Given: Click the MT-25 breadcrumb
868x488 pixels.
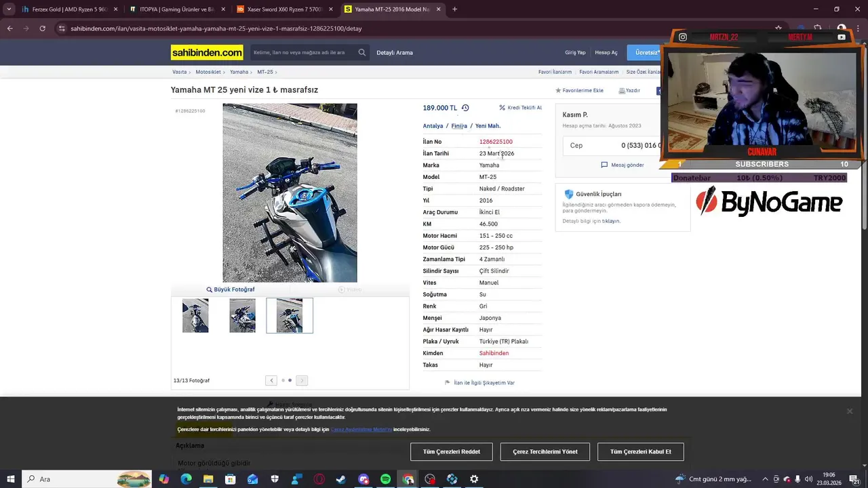Looking at the screenshot, I should tap(265, 72).
